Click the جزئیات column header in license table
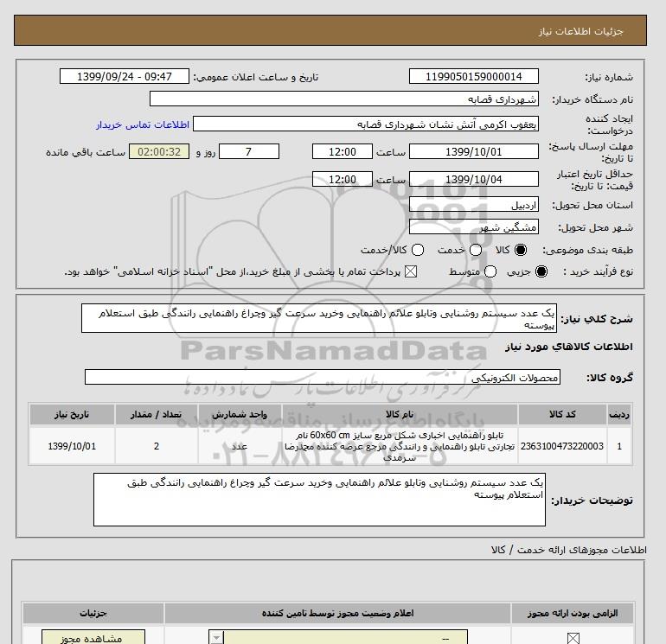This screenshot has height=644, width=666. [93, 613]
